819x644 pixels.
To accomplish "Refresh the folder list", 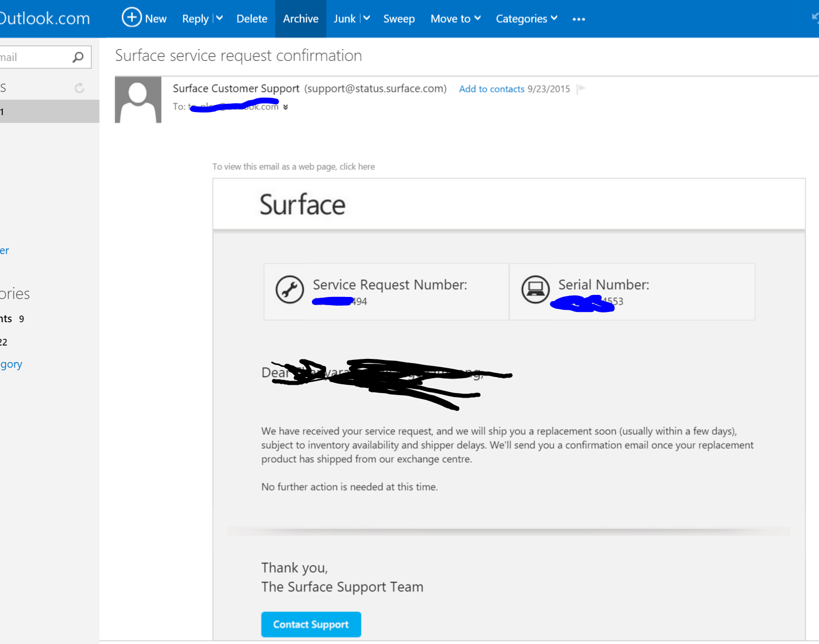I will pyautogui.click(x=80, y=88).
